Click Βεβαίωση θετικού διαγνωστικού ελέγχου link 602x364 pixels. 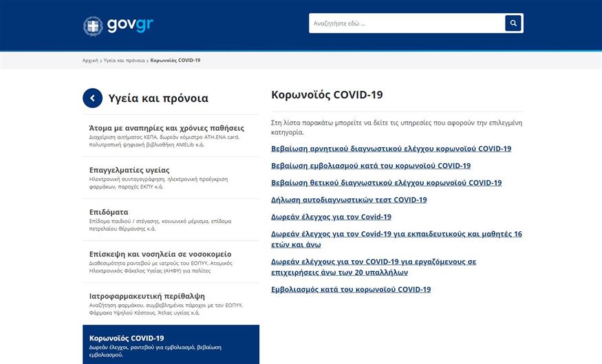coord(386,183)
